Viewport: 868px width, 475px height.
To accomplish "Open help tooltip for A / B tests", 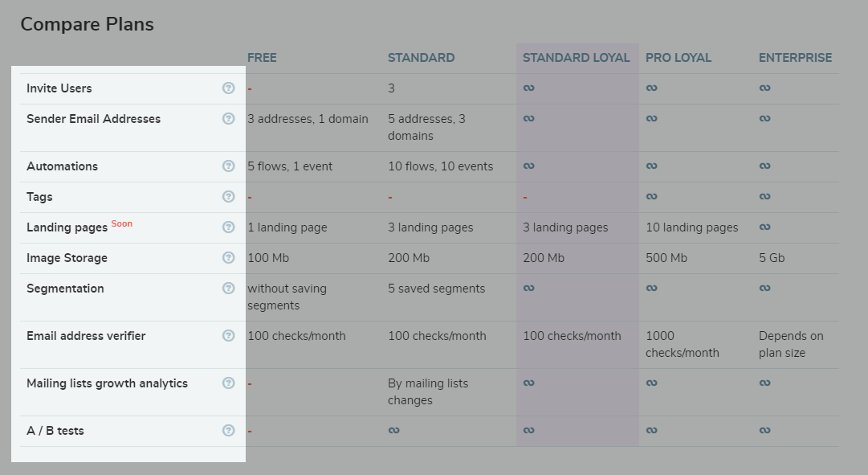I will [x=228, y=430].
